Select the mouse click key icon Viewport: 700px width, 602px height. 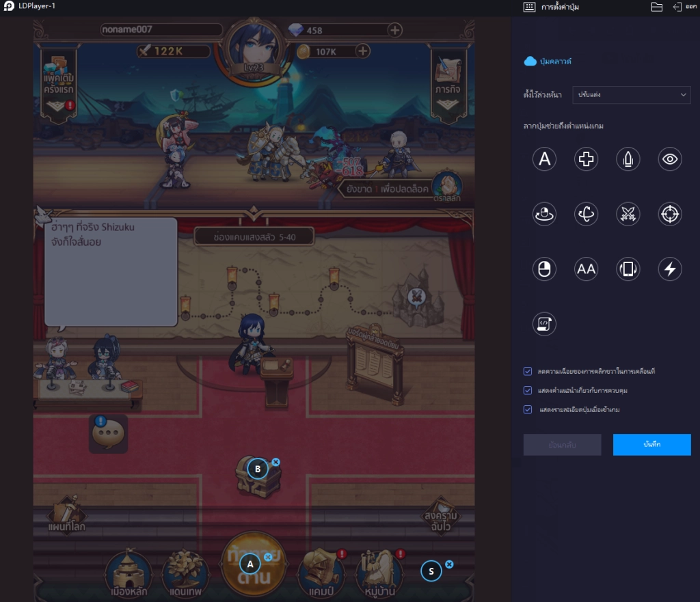point(544,269)
